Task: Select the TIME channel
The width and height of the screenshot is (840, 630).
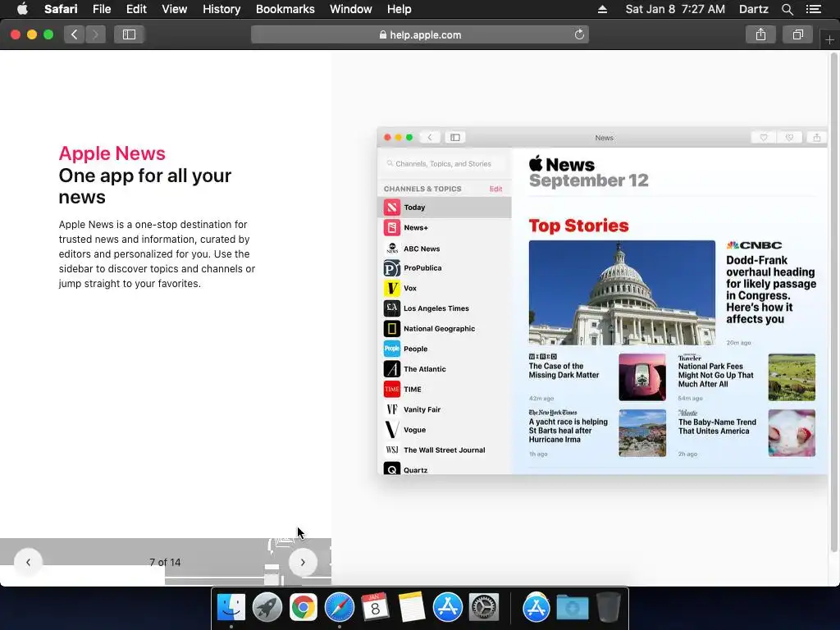Action: coord(444,390)
